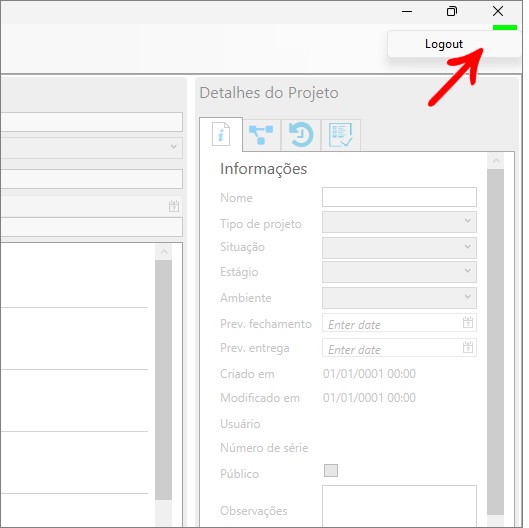The width and height of the screenshot is (529, 528).
Task: Click the Usuário label
Action: (x=240, y=424)
